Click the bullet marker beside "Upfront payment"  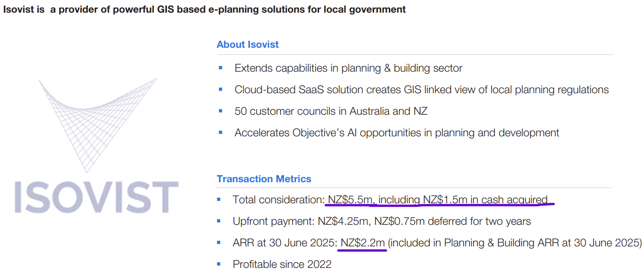coord(219,221)
